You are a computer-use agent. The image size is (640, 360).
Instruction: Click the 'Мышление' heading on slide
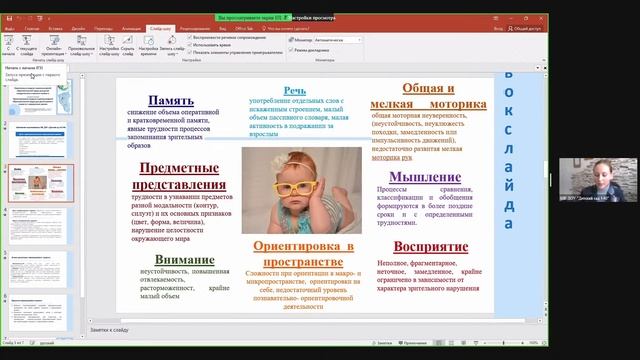(x=425, y=177)
